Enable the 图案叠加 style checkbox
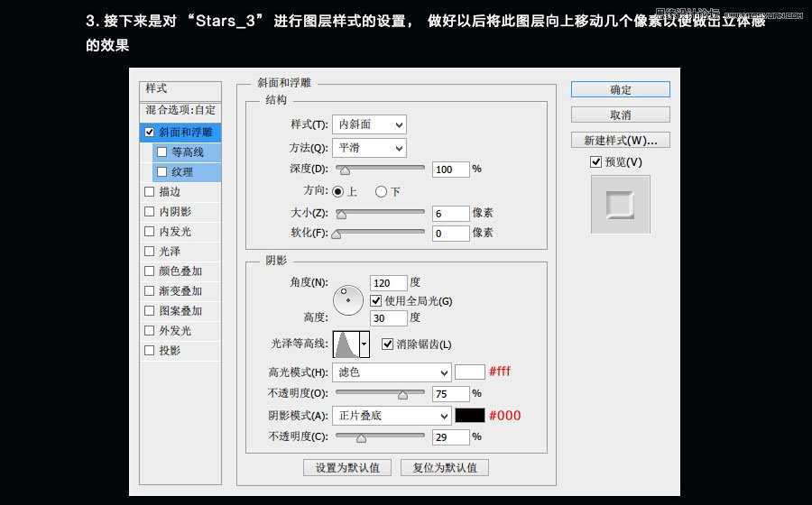812x505 pixels. (150, 310)
